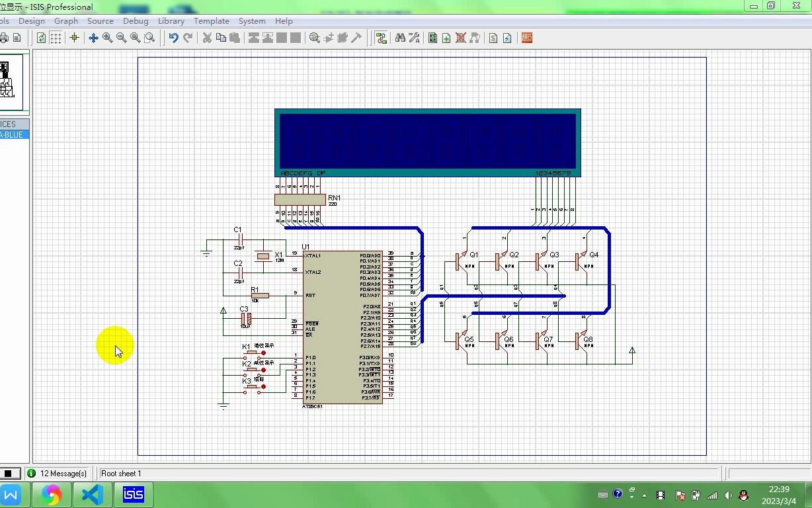Open the Debug menu
Viewport: 812px width, 508px height.
tap(136, 21)
